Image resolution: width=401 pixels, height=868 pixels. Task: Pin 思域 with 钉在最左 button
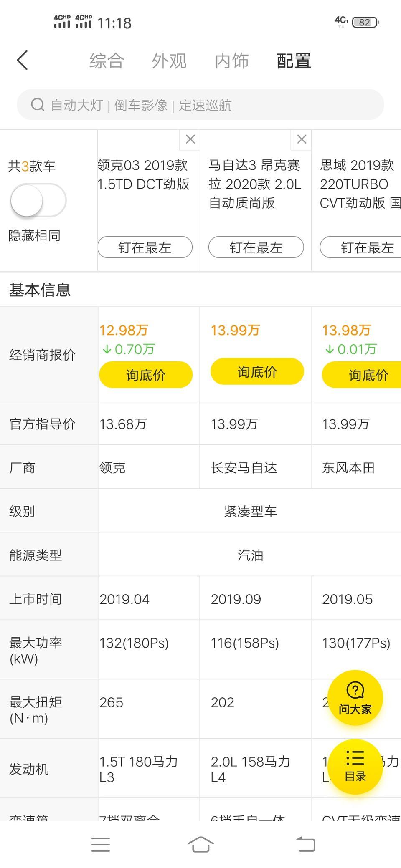tap(361, 247)
